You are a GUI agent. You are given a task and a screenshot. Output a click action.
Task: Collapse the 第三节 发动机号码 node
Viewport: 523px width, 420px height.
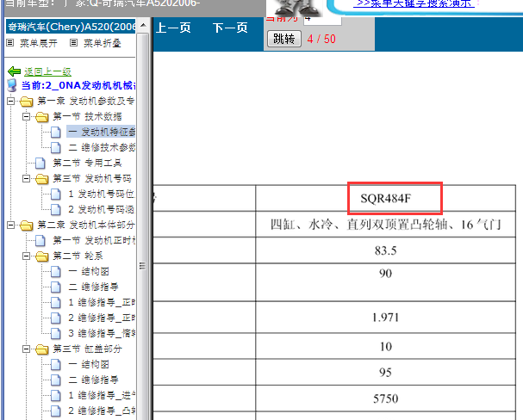[x=26, y=178]
